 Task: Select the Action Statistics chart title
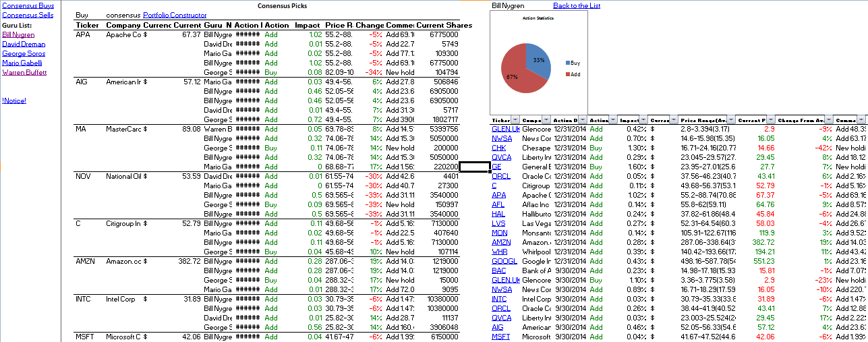(538, 18)
